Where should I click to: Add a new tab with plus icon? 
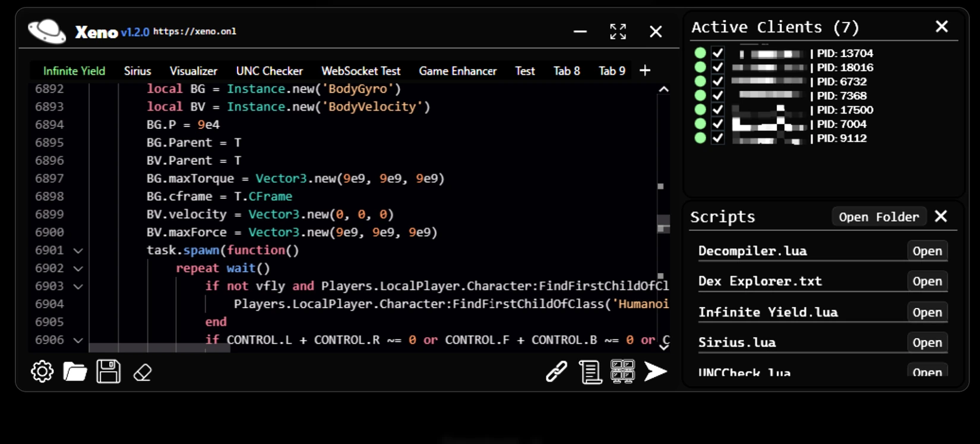coord(645,71)
